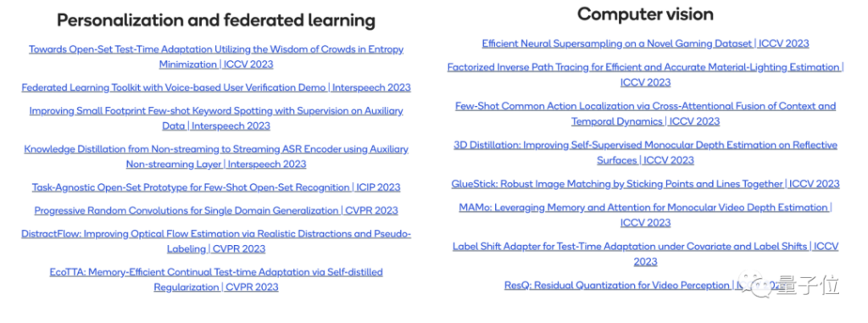Open GlueStick Robust Image Matching link
Viewport: 868px width, 323px height.
(645, 183)
